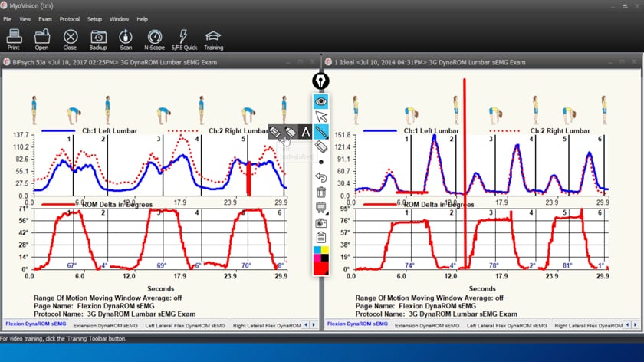644x362 pixels.
Task: Choose the cyan color swatch
Action: 317,250
